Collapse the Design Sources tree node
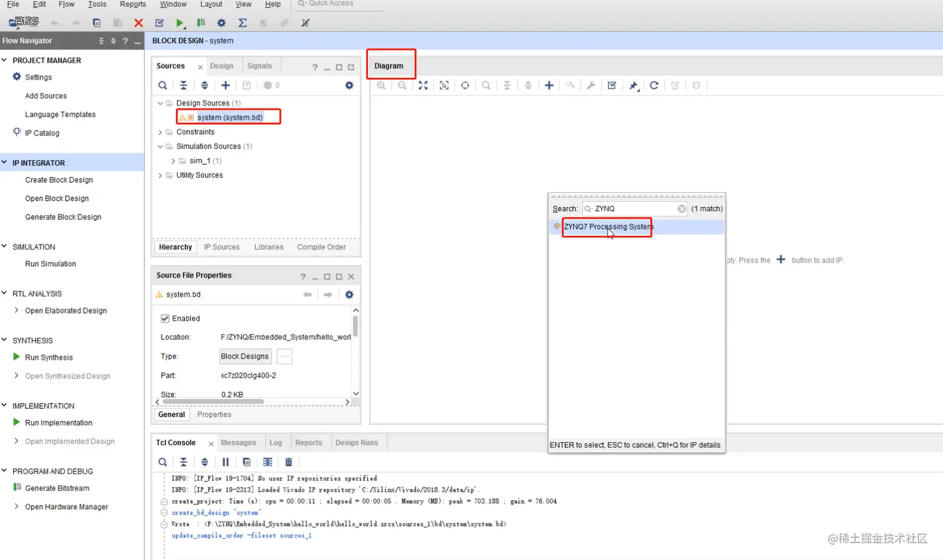Screen dimensions: 943x560 click(x=160, y=104)
